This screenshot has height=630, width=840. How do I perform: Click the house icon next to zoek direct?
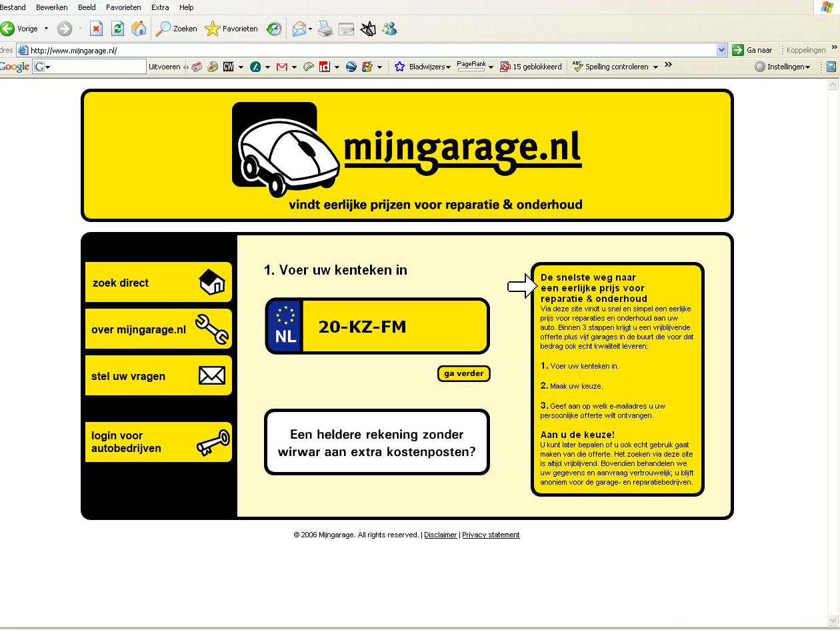pos(212,282)
